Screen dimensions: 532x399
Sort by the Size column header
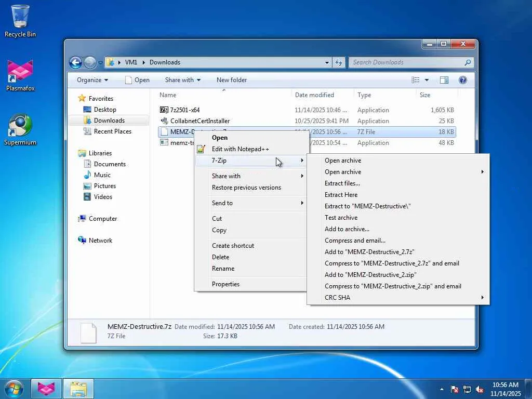[437, 95]
